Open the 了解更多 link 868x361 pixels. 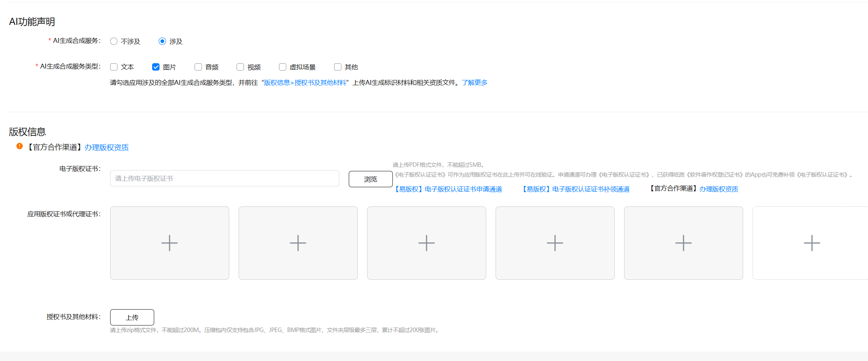pyautogui.click(x=474, y=83)
